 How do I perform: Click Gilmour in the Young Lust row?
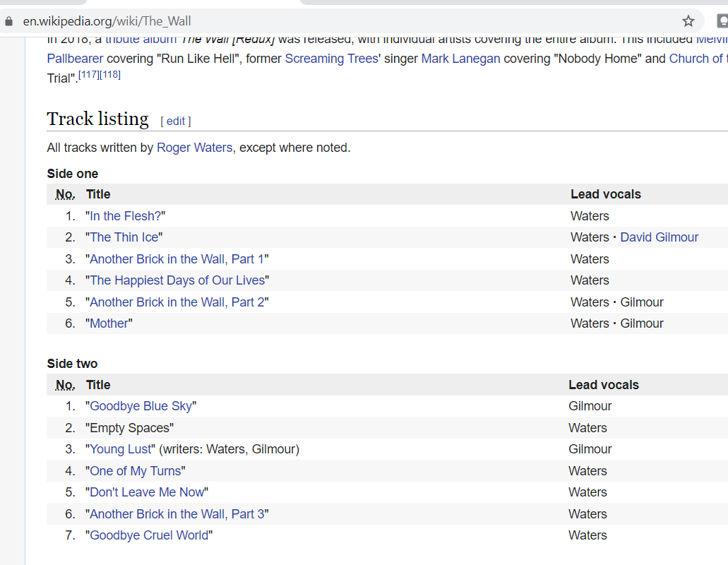[x=590, y=449]
